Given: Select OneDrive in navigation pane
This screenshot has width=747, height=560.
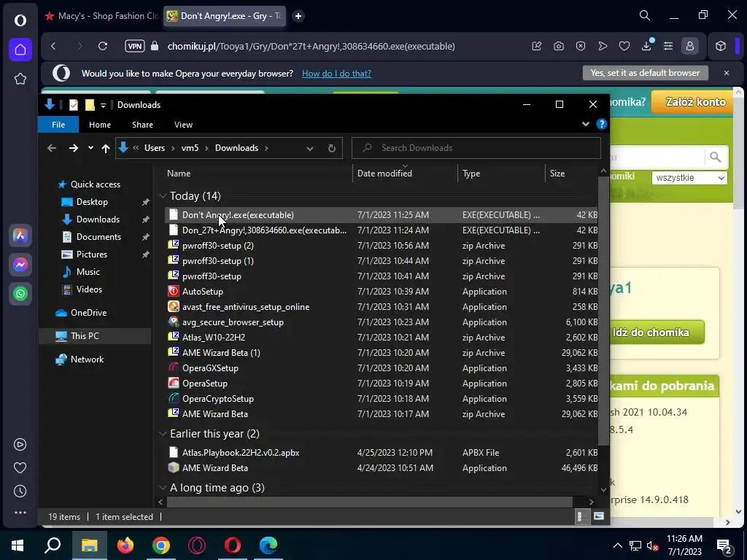Looking at the screenshot, I should (88, 313).
